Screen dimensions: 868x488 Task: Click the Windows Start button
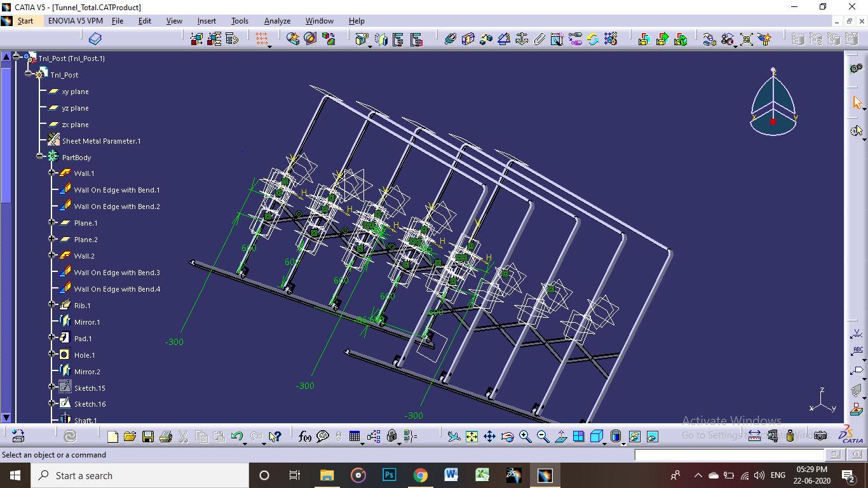click(15, 475)
